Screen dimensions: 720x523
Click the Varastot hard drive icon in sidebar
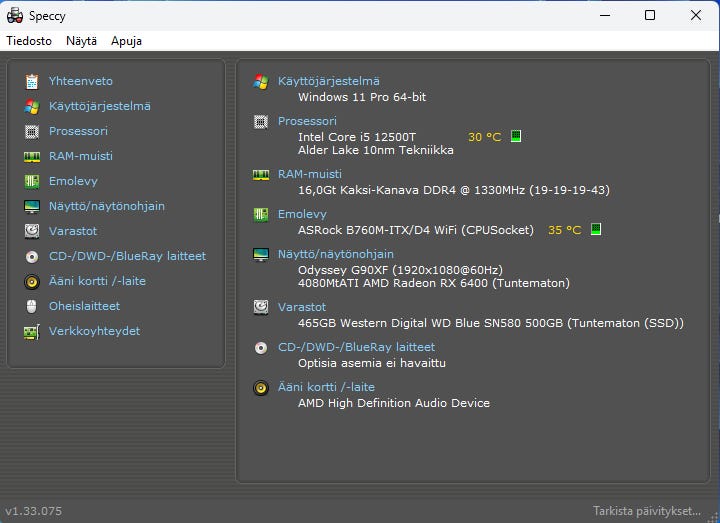click(32, 231)
